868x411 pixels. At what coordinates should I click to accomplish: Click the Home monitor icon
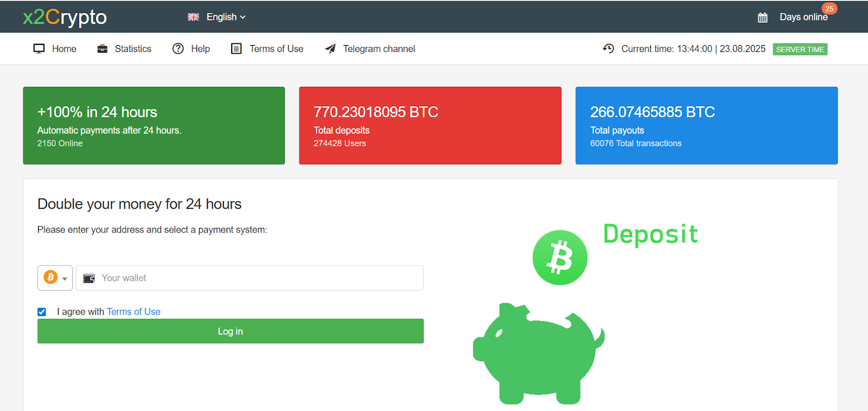(39, 49)
